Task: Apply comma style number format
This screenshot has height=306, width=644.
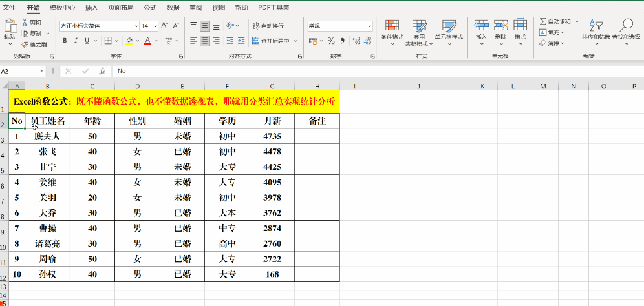Action: point(343,41)
